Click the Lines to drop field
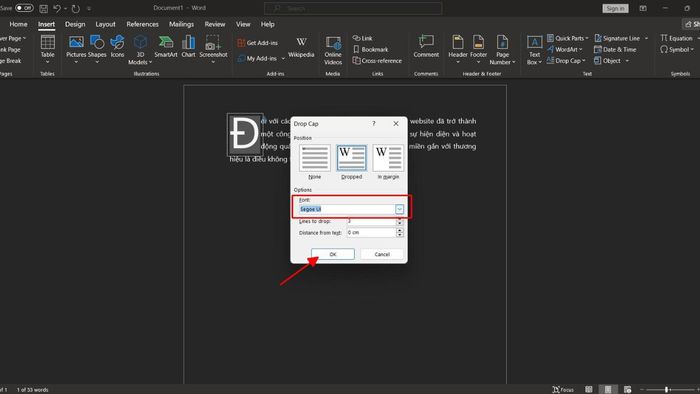Image resolution: width=700 pixels, height=394 pixels. [371, 221]
